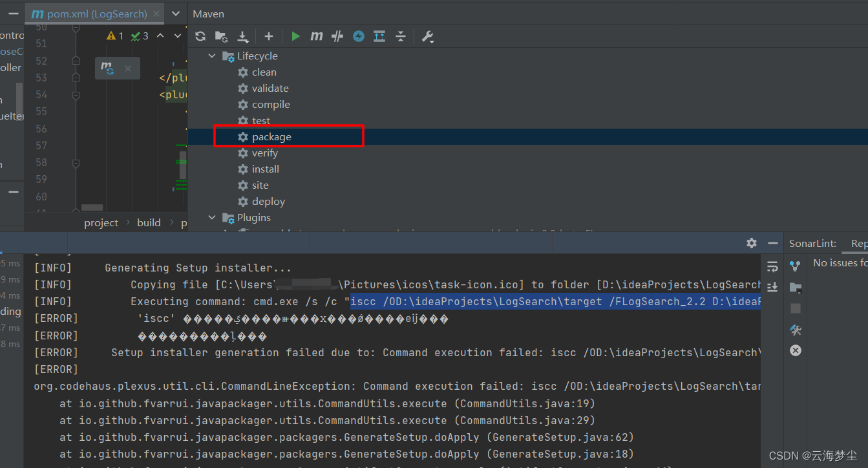Click 'No issues' text in SonarLint panel
This screenshot has height=468, width=868.
(x=840, y=262)
